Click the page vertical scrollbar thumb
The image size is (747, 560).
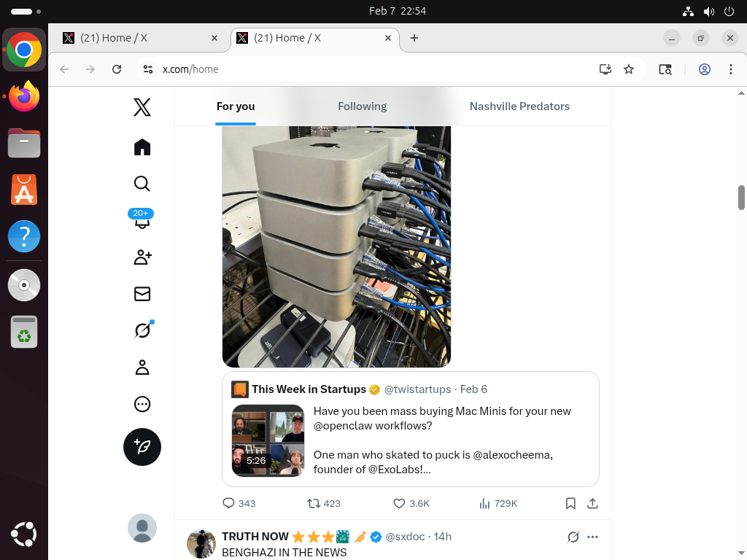click(x=741, y=197)
